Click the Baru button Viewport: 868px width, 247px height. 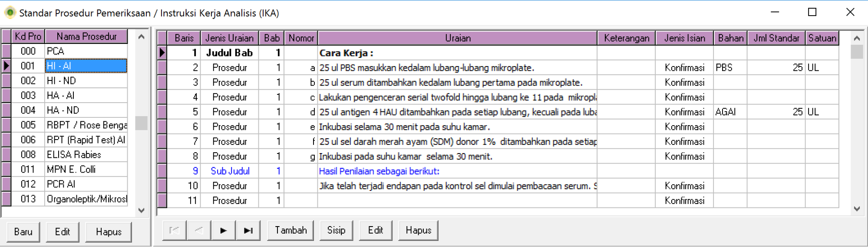pyautogui.click(x=23, y=232)
